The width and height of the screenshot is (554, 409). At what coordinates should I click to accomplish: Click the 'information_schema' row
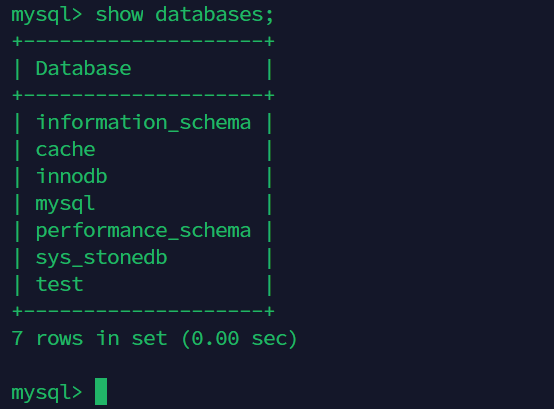[x=143, y=123]
